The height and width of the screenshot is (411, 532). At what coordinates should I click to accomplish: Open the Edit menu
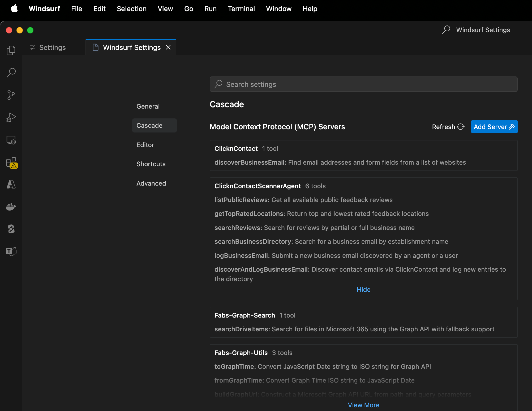point(100,8)
